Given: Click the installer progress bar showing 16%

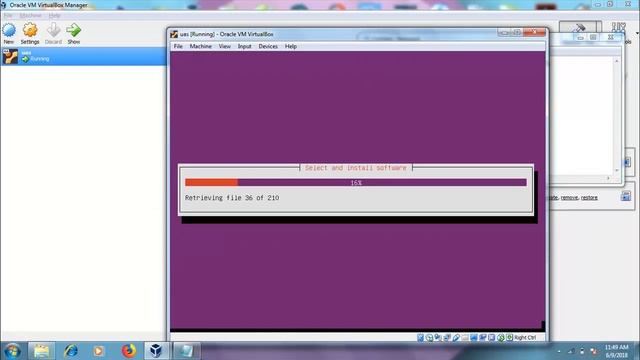Looking at the screenshot, I should point(356,182).
